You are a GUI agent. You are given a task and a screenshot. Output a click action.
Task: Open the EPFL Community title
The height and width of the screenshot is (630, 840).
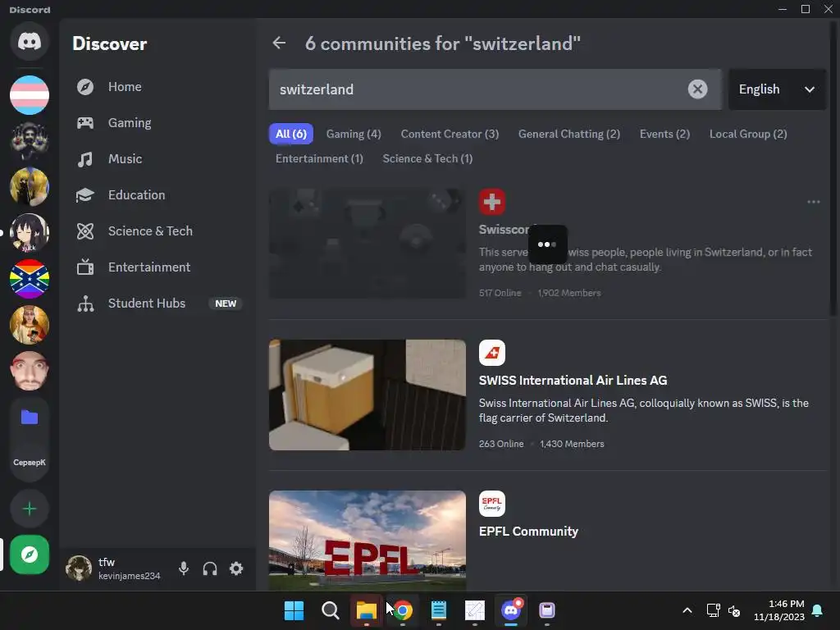pyautogui.click(x=528, y=532)
